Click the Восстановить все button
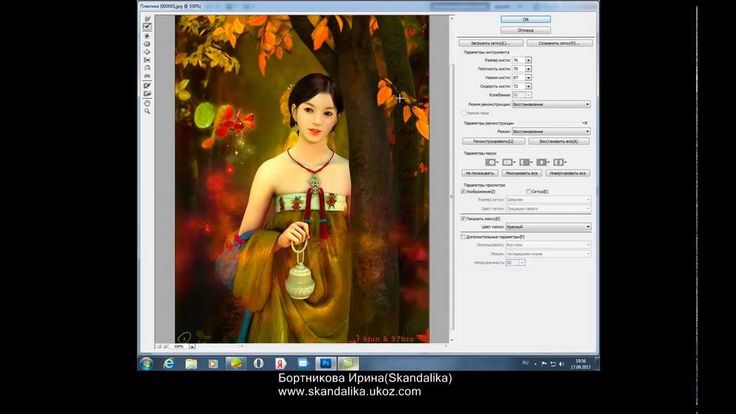This screenshot has height=414, width=736. pyautogui.click(x=559, y=141)
